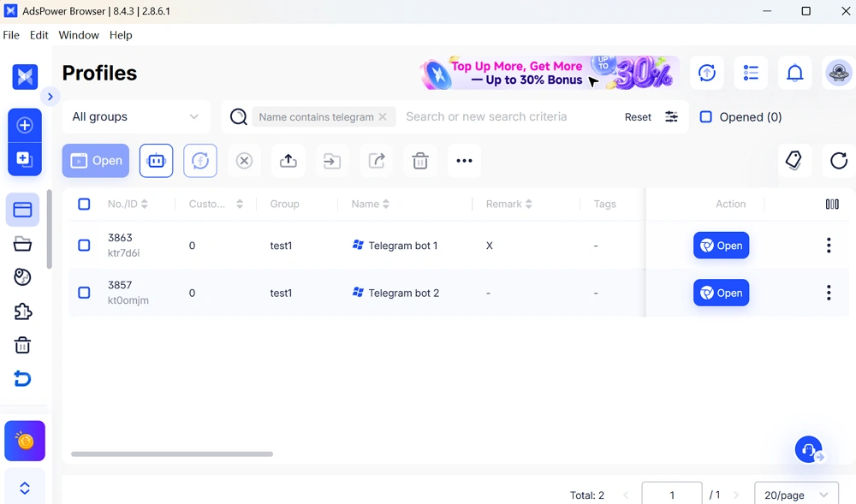Click the AdsPower logo in the sidebar

tap(25, 76)
